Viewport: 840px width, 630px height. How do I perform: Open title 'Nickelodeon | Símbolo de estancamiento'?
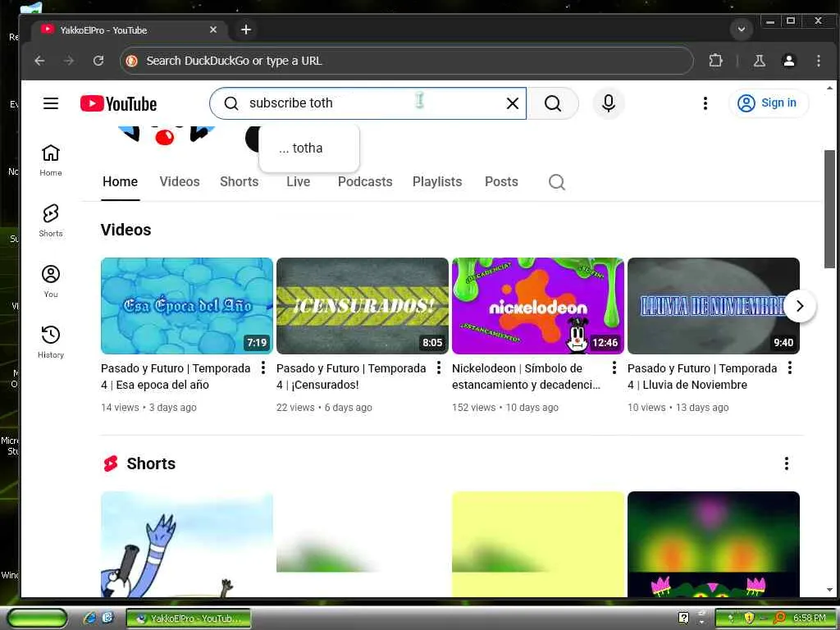[x=526, y=377]
